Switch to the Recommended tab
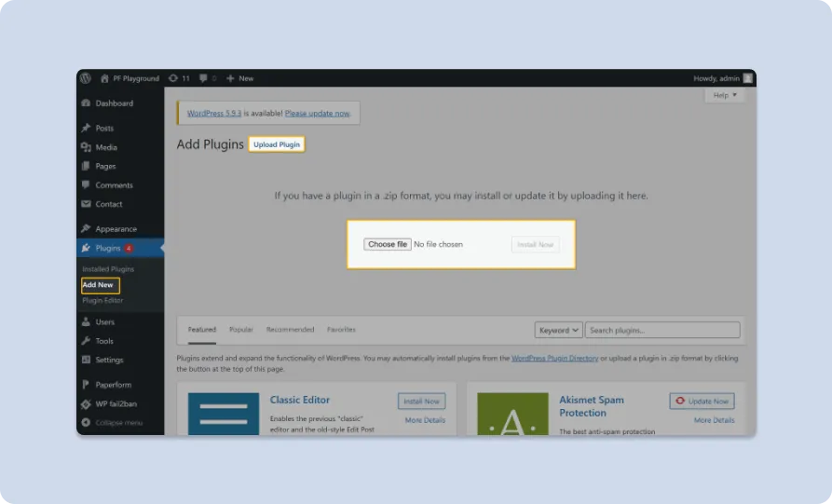Screen dimensions: 832x504 (x=291, y=330)
